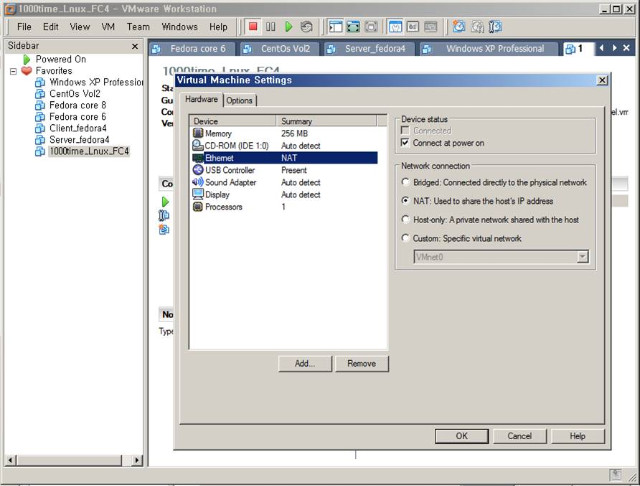Click the green Power On play icon in the toolbar

(289, 27)
